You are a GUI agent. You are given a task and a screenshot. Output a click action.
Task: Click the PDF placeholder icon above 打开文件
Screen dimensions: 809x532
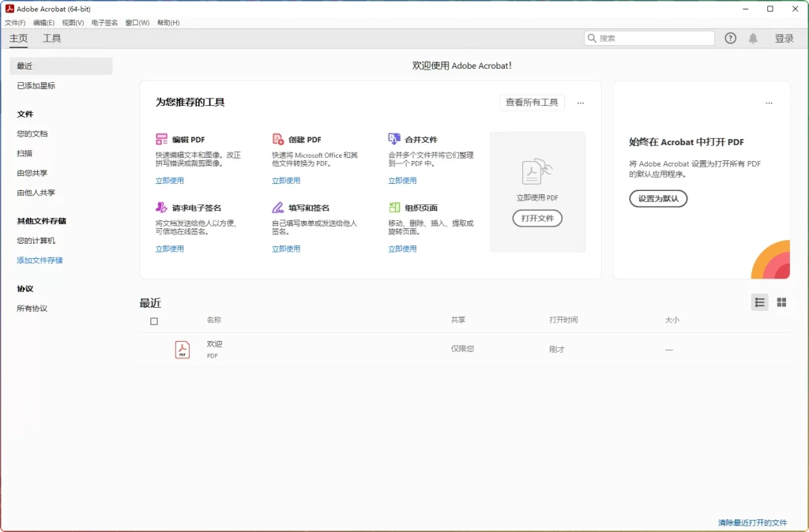pos(537,172)
